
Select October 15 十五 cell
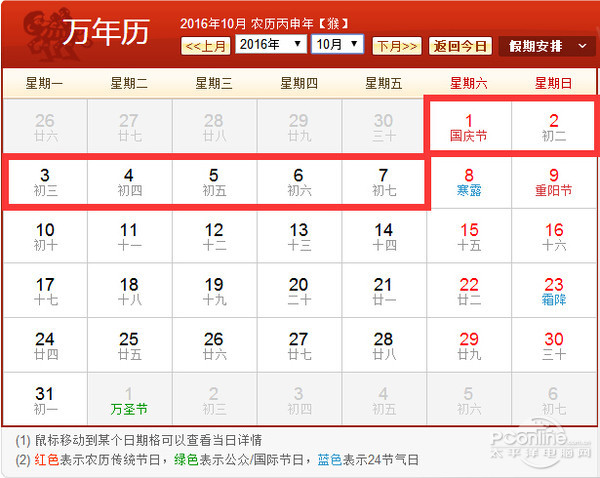pos(469,236)
